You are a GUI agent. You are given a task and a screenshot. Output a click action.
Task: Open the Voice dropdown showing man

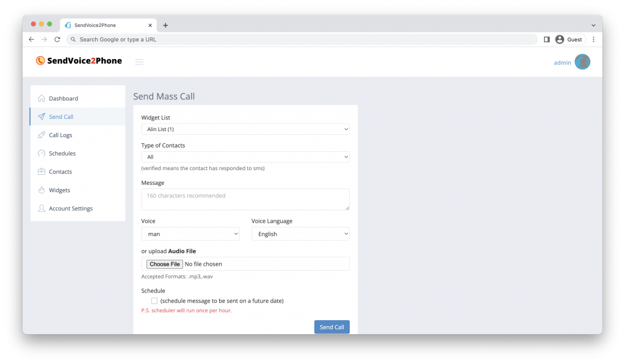(x=190, y=234)
